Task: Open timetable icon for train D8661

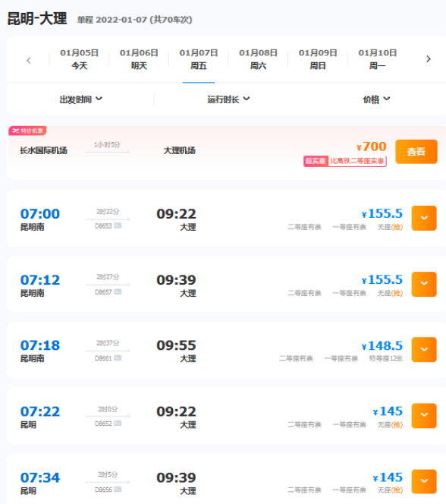Action: click(118, 358)
